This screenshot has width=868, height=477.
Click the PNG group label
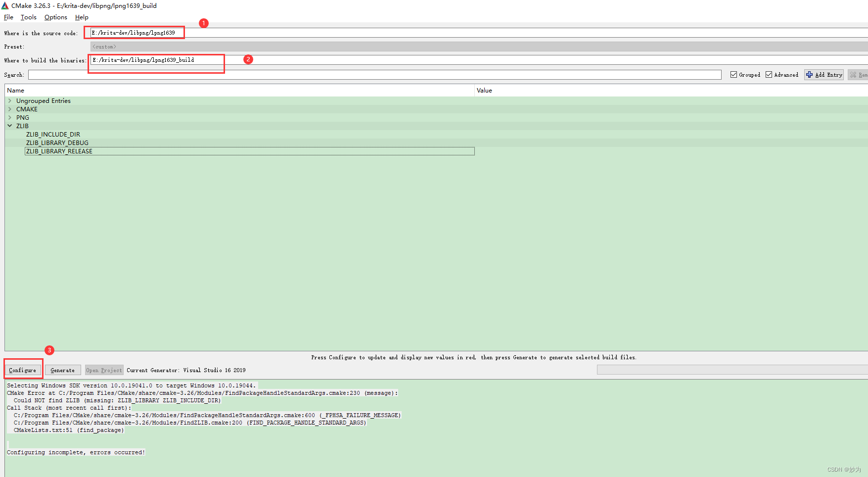pyautogui.click(x=23, y=117)
